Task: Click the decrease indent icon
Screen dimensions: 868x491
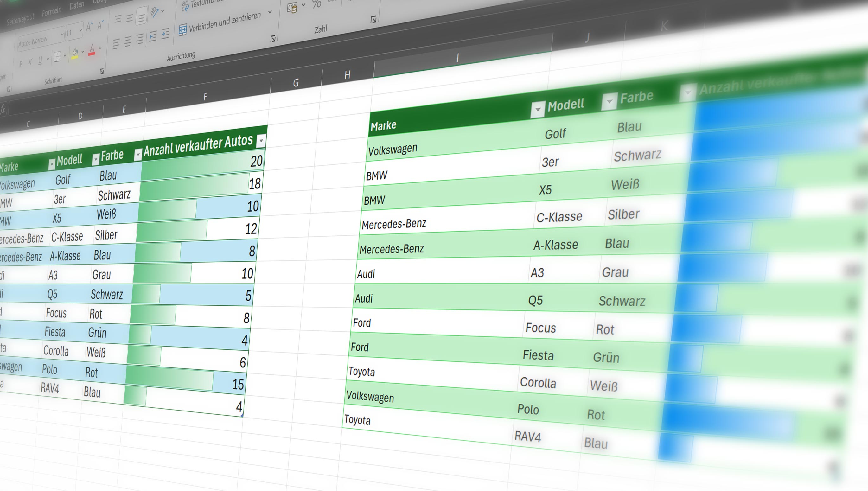Action: pos(153,36)
